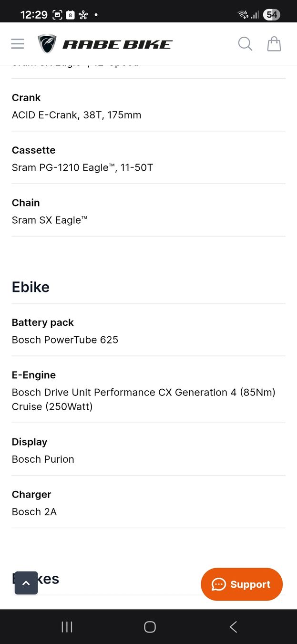Tap the Chain Sram SX Eagle entry
297x644 pixels.
148,211
